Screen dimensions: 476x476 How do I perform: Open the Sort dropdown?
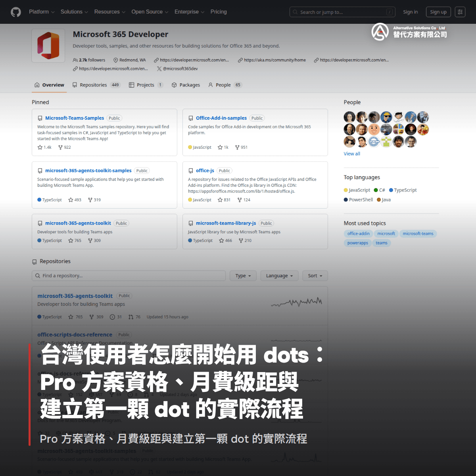pyautogui.click(x=315, y=276)
